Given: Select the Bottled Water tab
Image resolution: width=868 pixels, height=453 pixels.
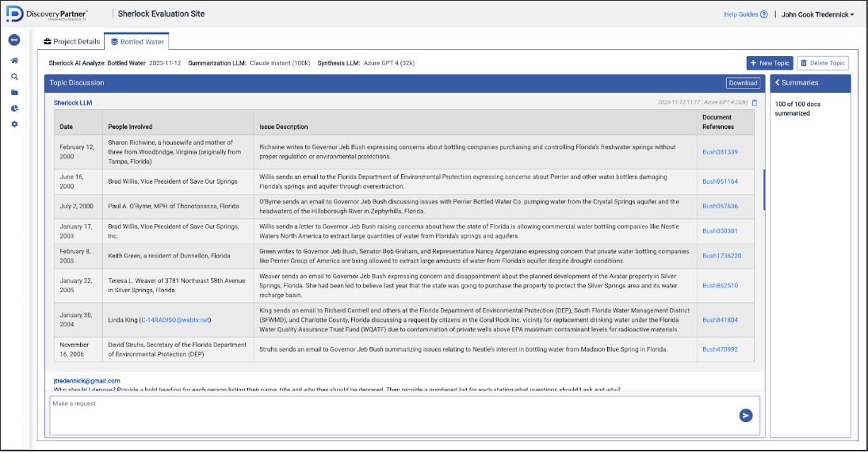Looking at the screenshot, I should click(137, 41).
